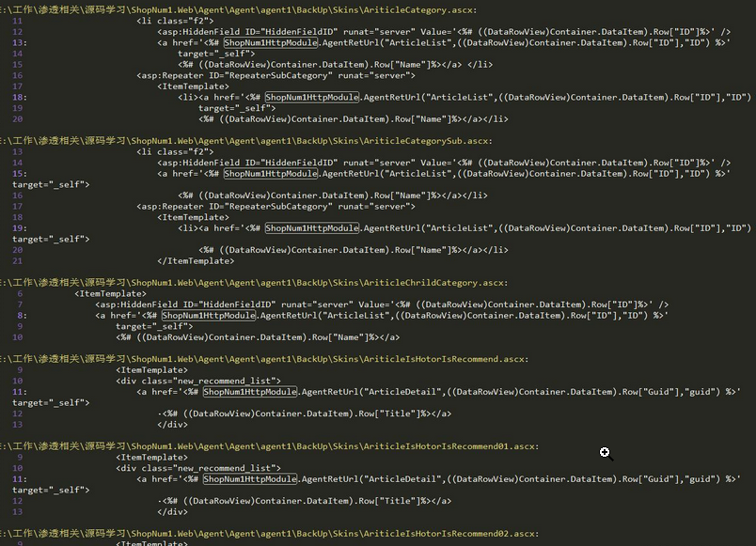The width and height of the screenshot is (756, 546).
Task: Click the <ItemTemplate> line 18 in AriticleCategorySub.ascx
Action: [x=194, y=217]
